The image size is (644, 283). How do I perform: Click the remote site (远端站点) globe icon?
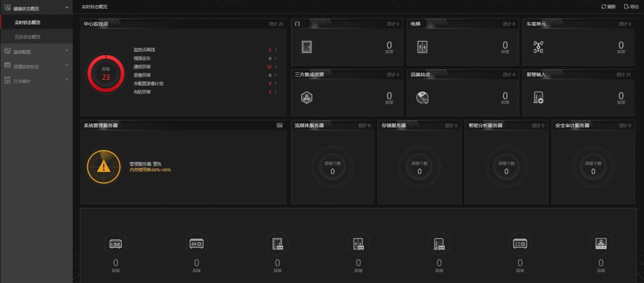pos(422,97)
